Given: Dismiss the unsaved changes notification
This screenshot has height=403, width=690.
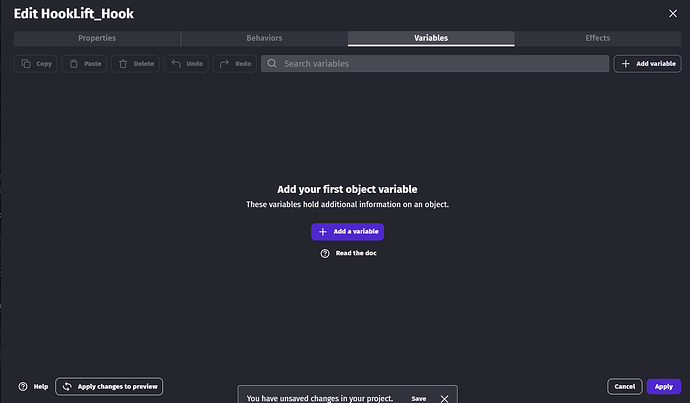Looking at the screenshot, I should [444, 398].
